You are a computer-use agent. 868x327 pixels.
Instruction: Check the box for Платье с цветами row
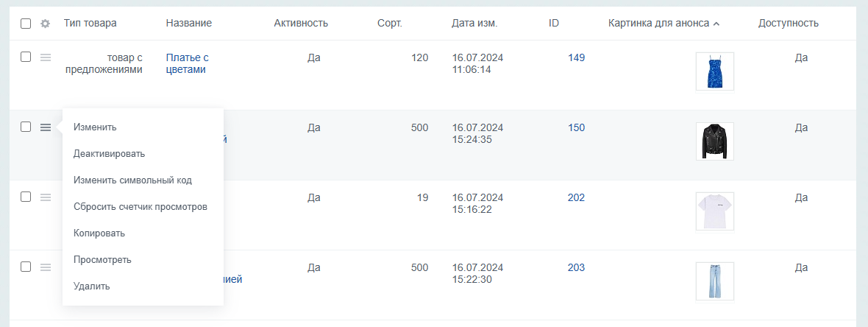[x=26, y=57]
